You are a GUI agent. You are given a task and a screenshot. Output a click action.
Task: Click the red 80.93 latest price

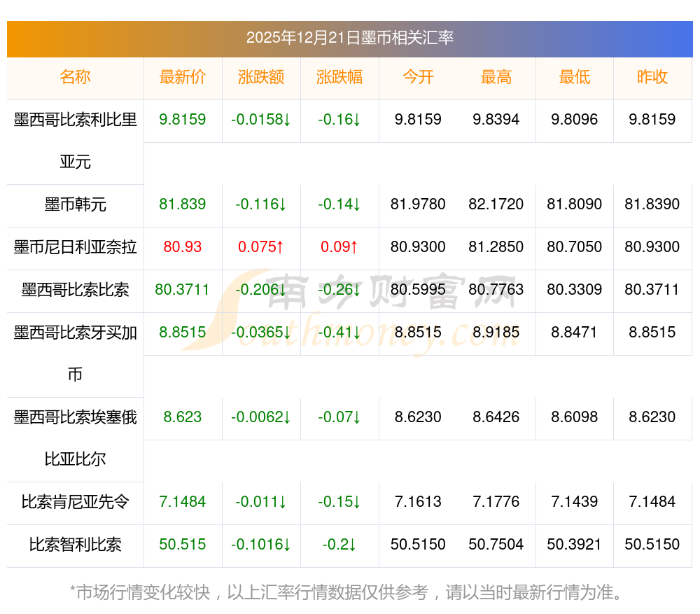point(183,247)
